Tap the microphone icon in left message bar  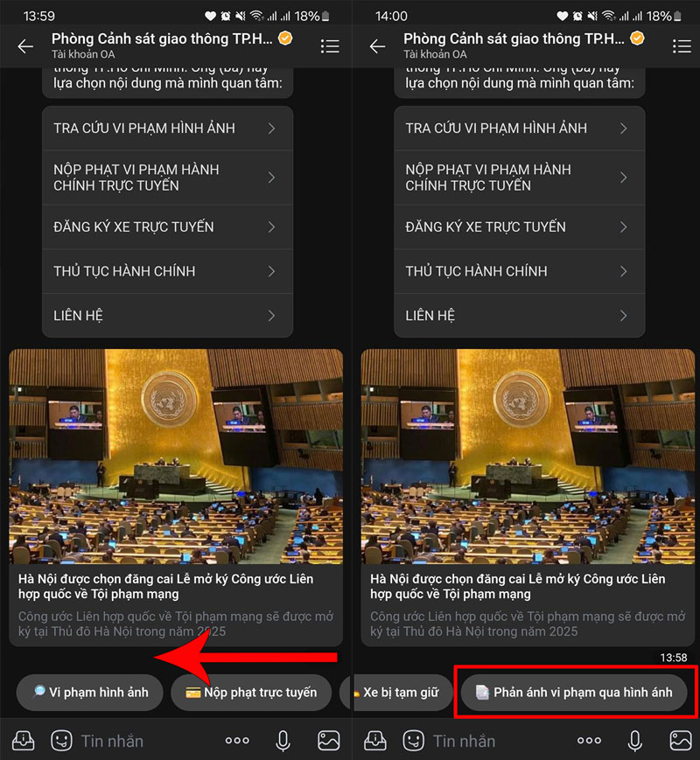tap(283, 741)
